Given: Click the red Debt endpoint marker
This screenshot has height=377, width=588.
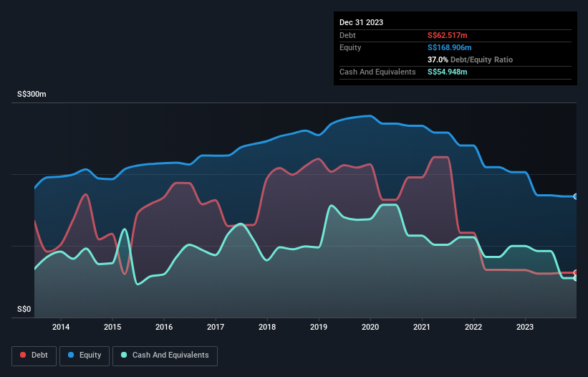Looking at the screenshot, I should [x=576, y=272].
